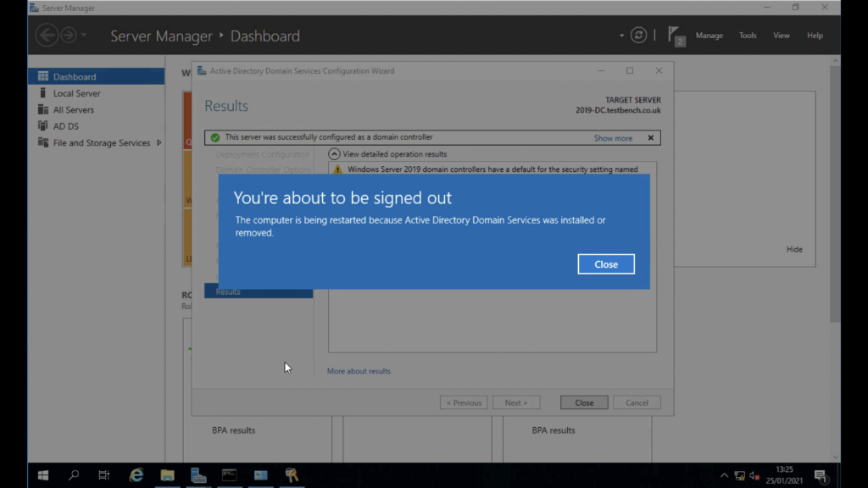
Task: Switch to Server Manager on taskbar
Action: point(198,475)
